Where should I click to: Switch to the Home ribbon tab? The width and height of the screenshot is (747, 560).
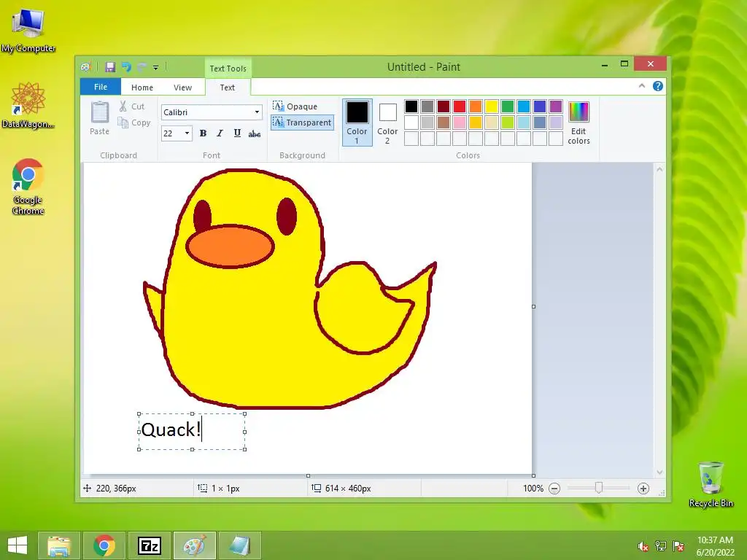pos(142,87)
